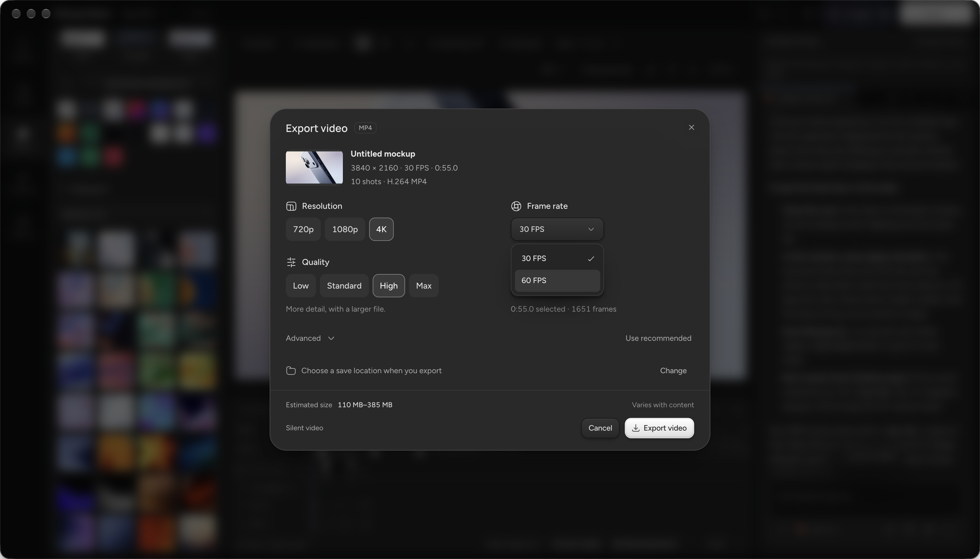Image resolution: width=980 pixels, height=559 pixels.
Task: Click the Untitled mockup thumbnail
Action: (x=314, y=167)
